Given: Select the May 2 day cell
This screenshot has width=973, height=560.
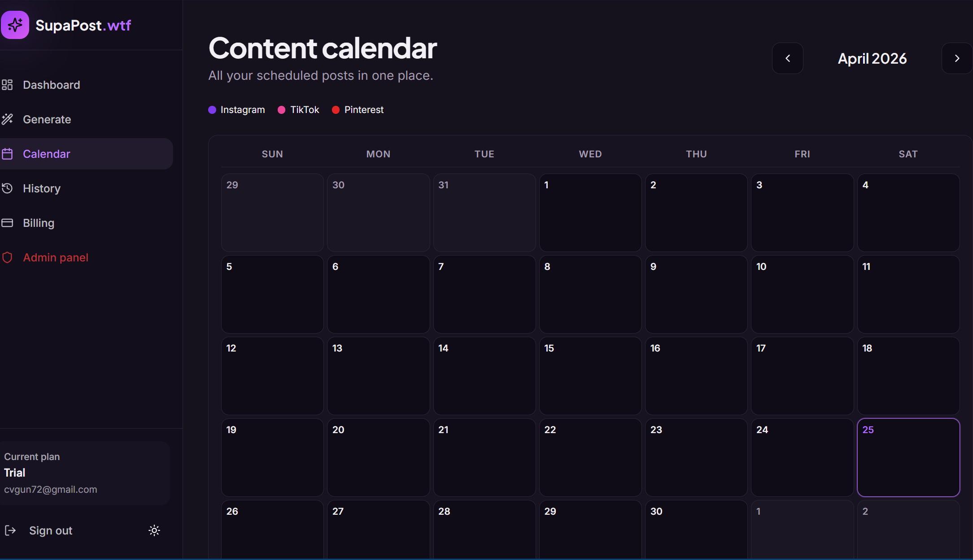Looking at the screenshot, I should point(908,530).
